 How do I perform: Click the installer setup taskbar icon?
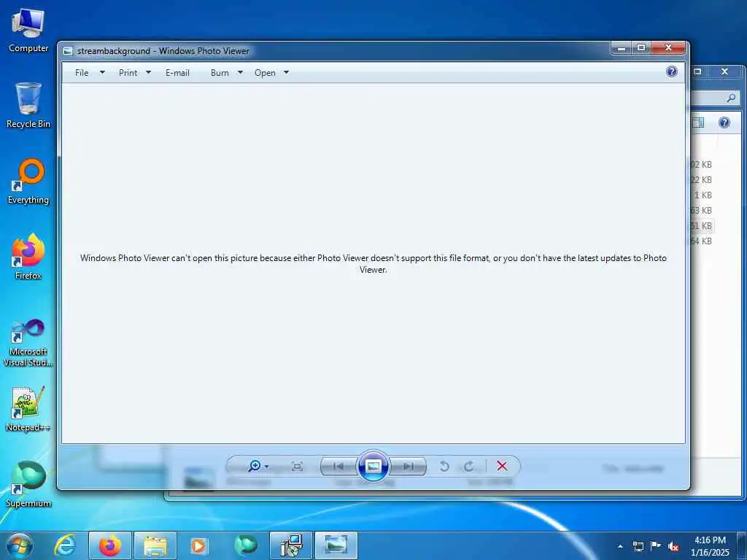[x=290, y=545]
